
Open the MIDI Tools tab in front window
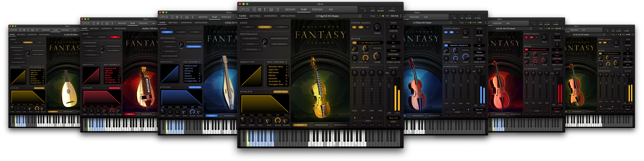pyautogui.click(x=255, y=16)
